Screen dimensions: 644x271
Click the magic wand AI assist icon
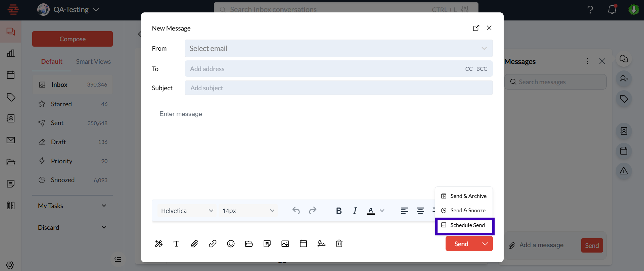point(158,244)
